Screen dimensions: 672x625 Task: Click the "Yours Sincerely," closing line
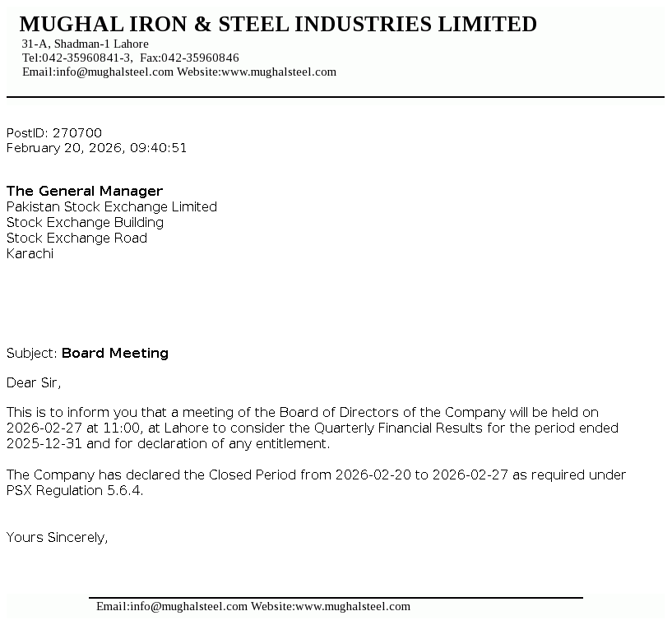(58, 538)
